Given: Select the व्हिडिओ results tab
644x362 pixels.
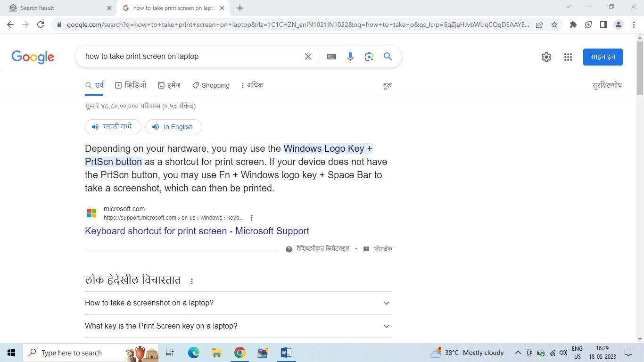Looking at the screenshot, I should click(x=131, y=85).
